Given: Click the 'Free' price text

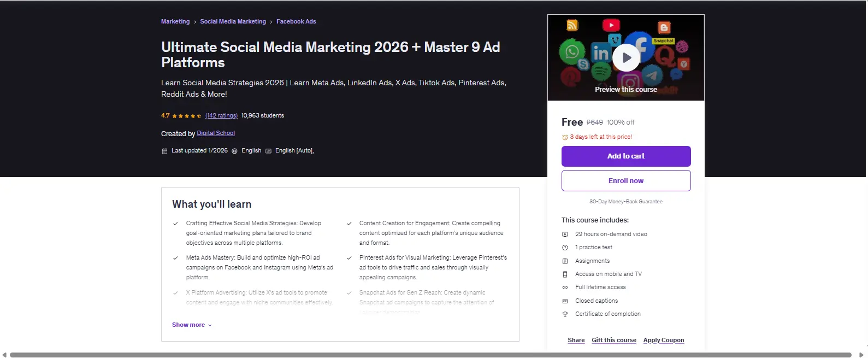Looking at the screenshot, I should point(572,122).
